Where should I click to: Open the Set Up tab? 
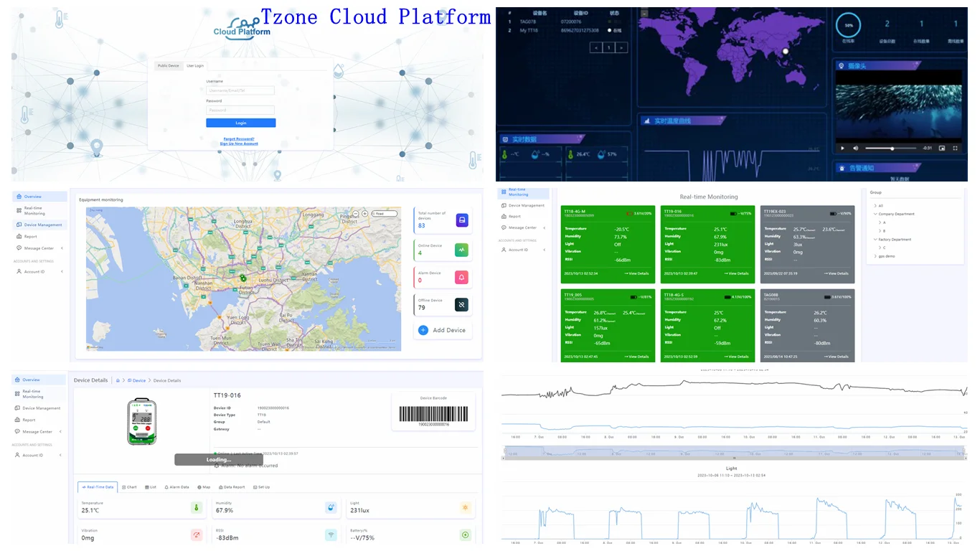(x=261, y=487)
